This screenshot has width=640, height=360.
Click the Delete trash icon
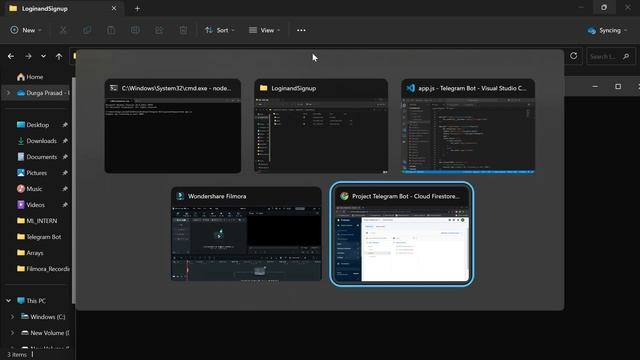183,30
